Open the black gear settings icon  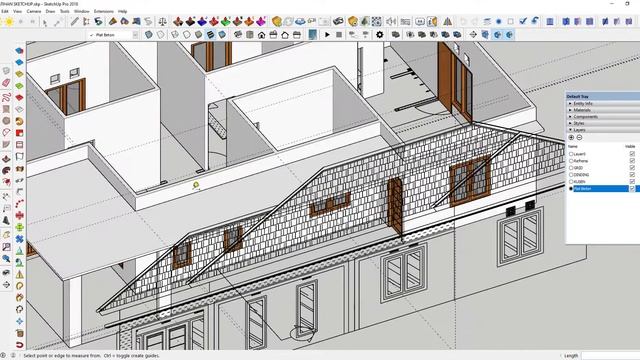click(380, 35)
